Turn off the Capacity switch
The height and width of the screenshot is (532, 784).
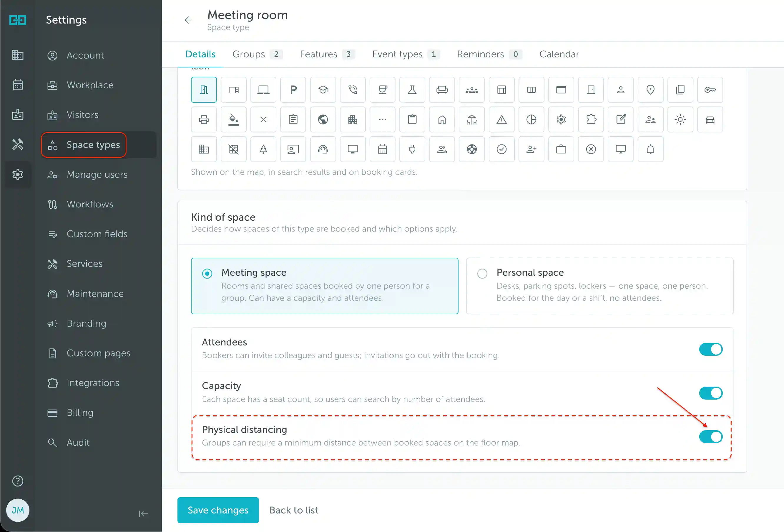pos(710,393)
